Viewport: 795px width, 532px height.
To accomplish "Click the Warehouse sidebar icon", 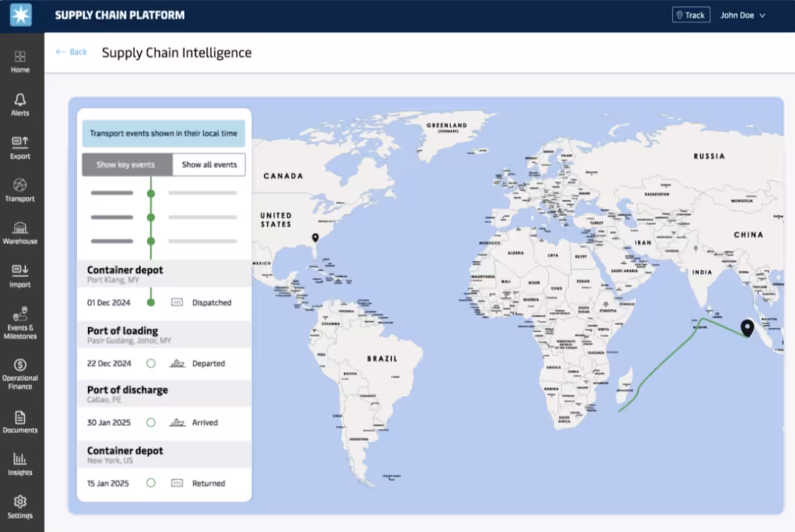I will coord(21,233).
